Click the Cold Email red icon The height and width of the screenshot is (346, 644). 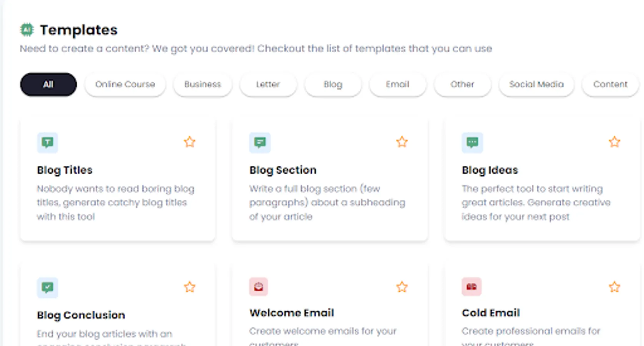point(471,287)
